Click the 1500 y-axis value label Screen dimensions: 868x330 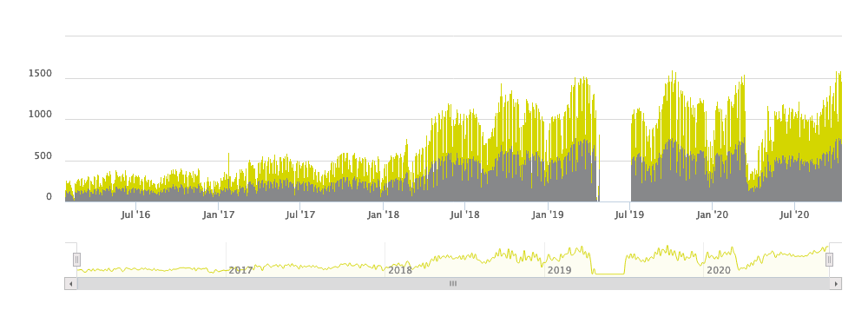[41, 74]
